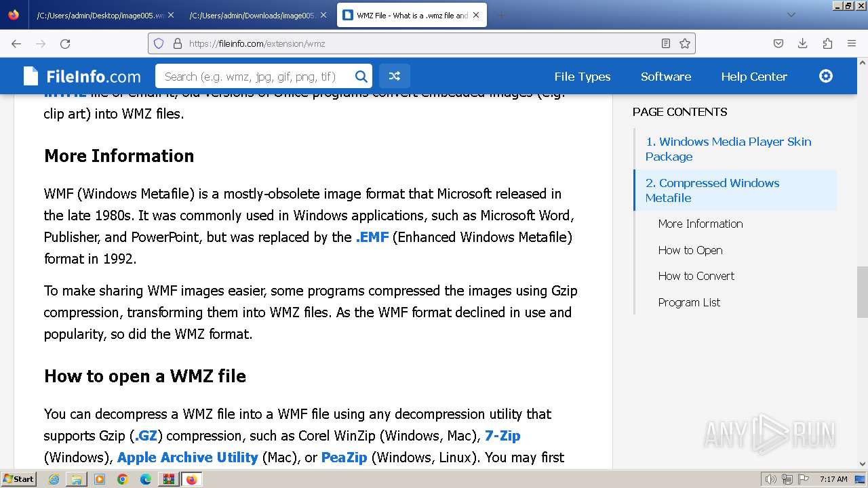Open the 7-Zip program link

pyautogui.click(x=502, y=436)
